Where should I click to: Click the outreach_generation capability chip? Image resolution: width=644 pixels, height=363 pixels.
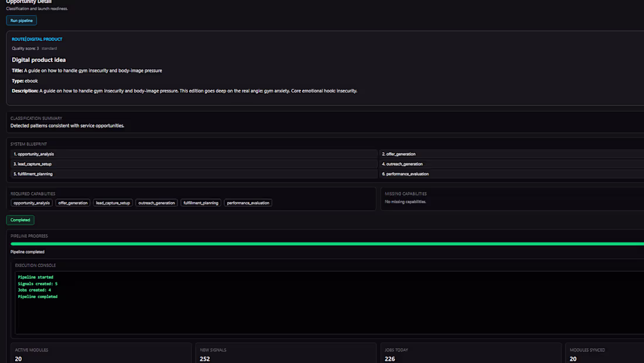156,203
